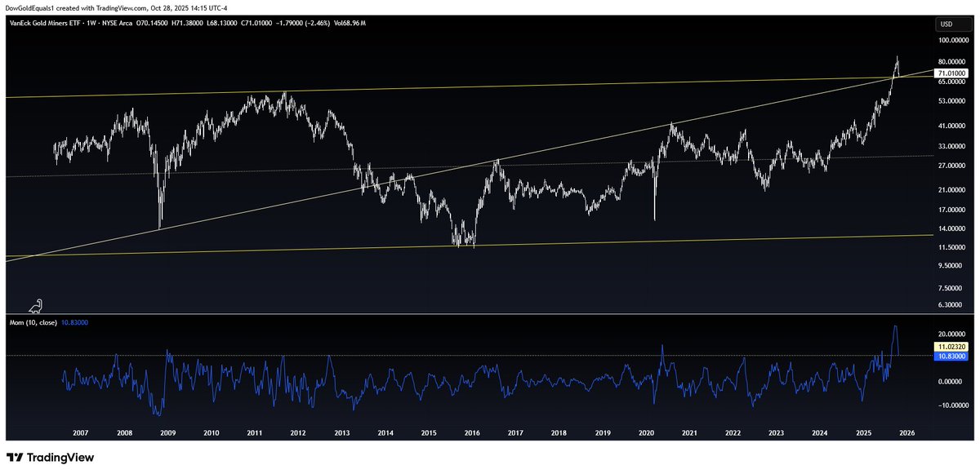The height and width of the screenshot is (474, 980).
Task: Click the TradingView logo
Action: 50,458
